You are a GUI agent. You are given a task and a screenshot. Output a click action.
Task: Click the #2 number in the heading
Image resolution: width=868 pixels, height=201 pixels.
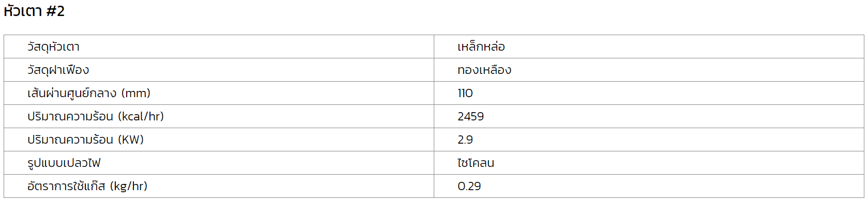click(x=55, y=11)
